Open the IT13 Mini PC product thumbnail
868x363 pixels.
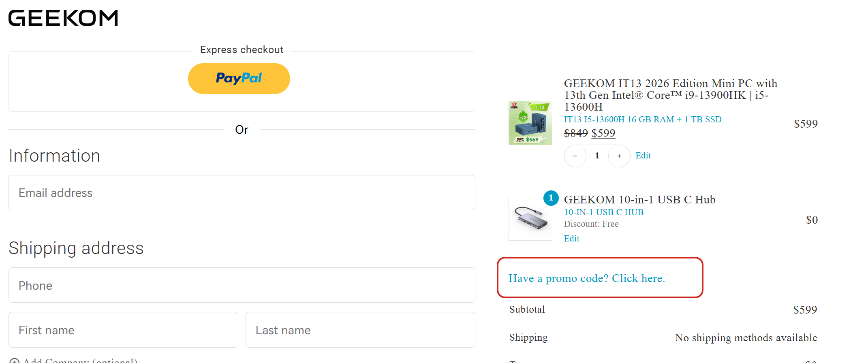pyautogui.click(x=530, y=123)
